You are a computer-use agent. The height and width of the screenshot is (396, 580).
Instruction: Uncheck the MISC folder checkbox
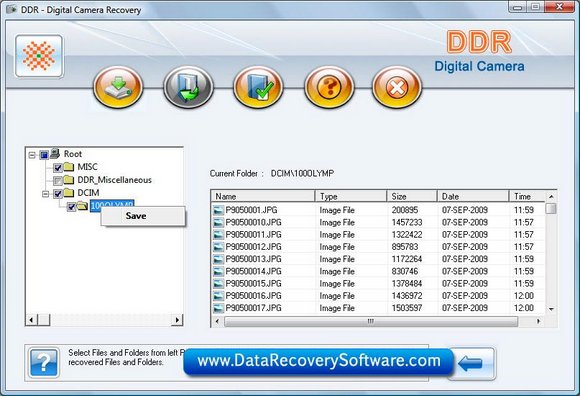(x=58, y=168)
